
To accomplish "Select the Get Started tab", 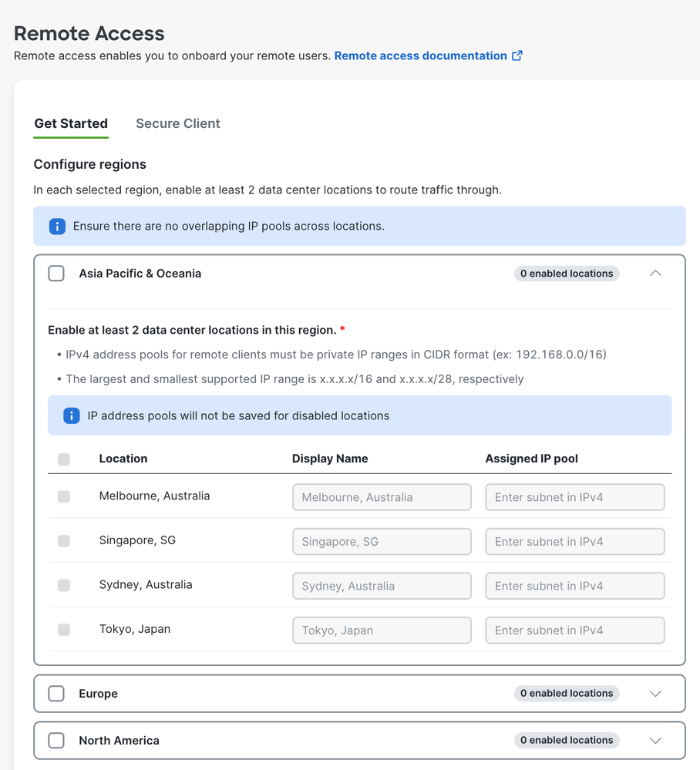I will point(71,123).
